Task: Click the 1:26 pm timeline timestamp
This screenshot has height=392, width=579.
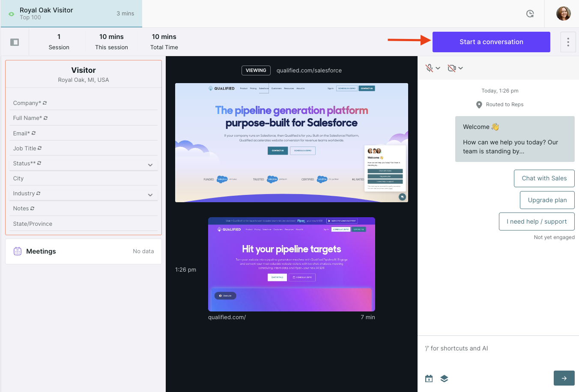Action: pos(185,269)
